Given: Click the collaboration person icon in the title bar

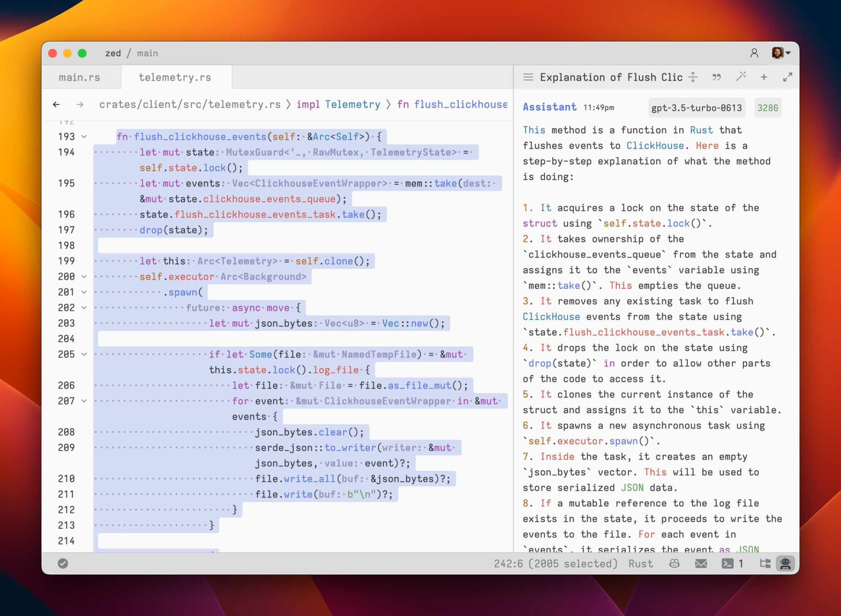Looking at the screenshot, I should coord(754,53).
